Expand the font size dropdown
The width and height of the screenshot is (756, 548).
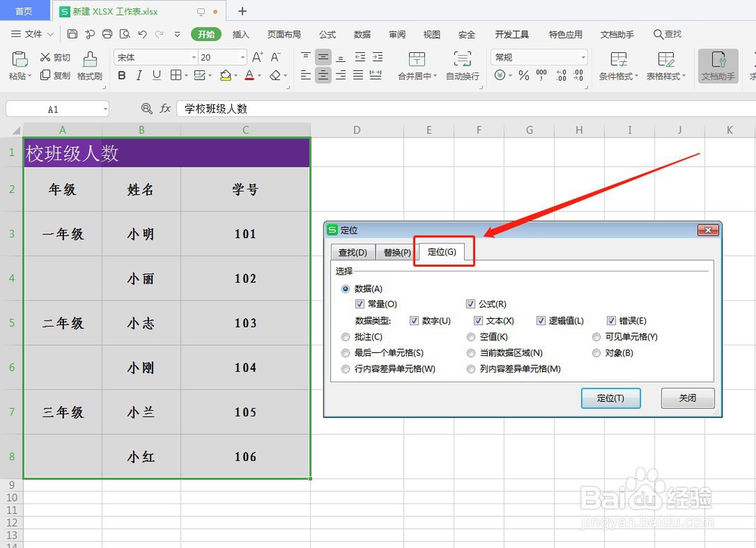pos(243,57)
